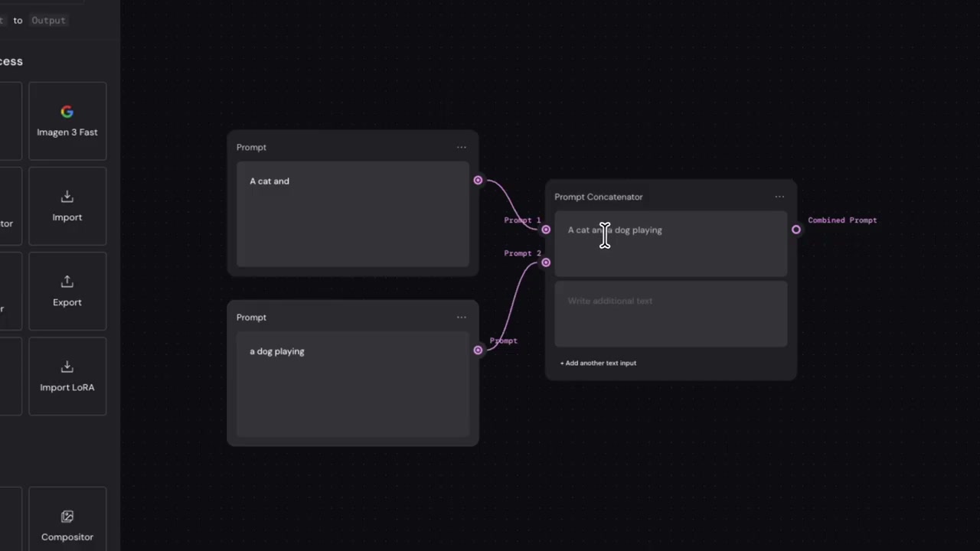Click "+ Add another text input"

[x=598, y=363]
